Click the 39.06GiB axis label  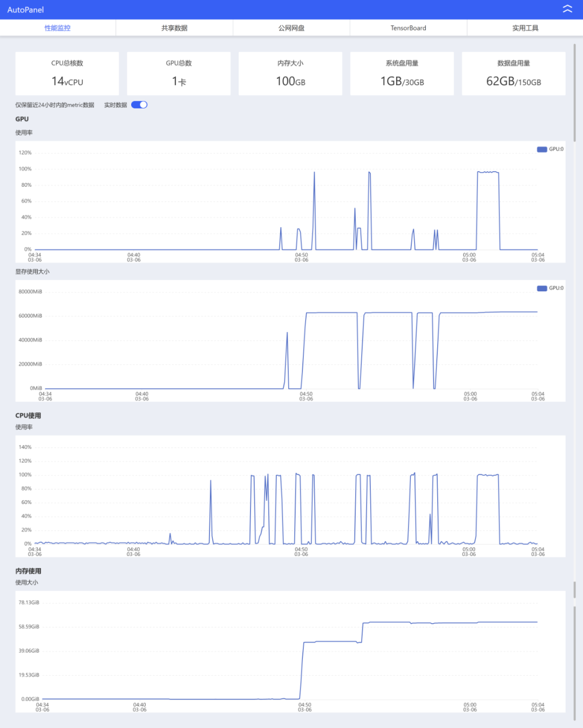click(x=29, y=651)
